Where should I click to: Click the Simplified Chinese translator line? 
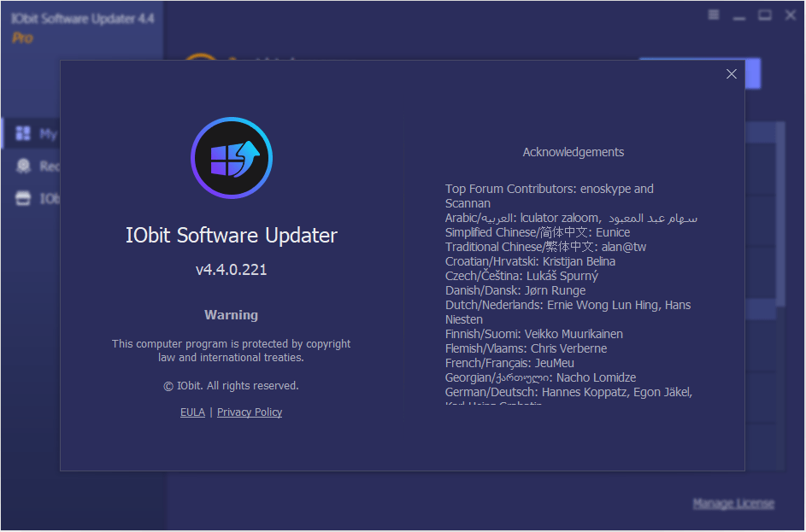tap(538, 232)
